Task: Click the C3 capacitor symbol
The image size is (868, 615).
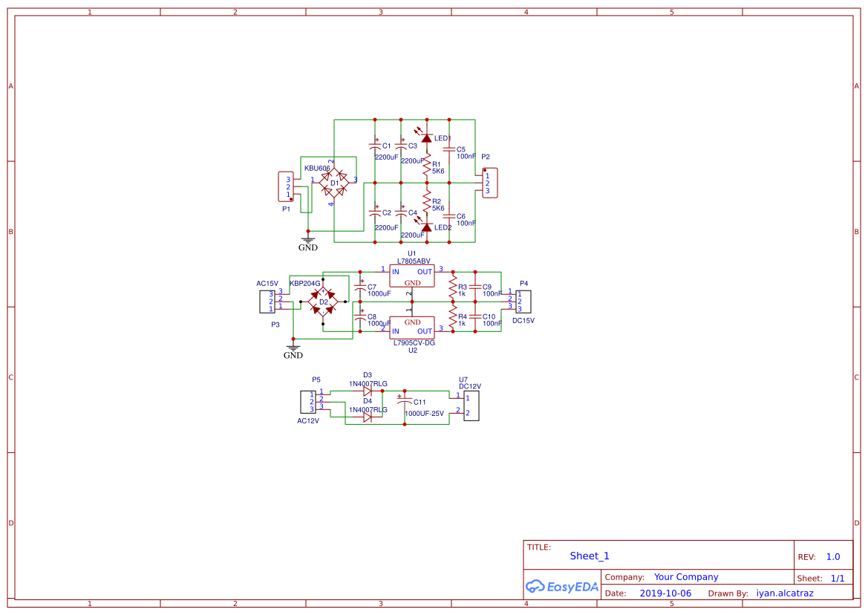Action: click(x=401, y=146)
